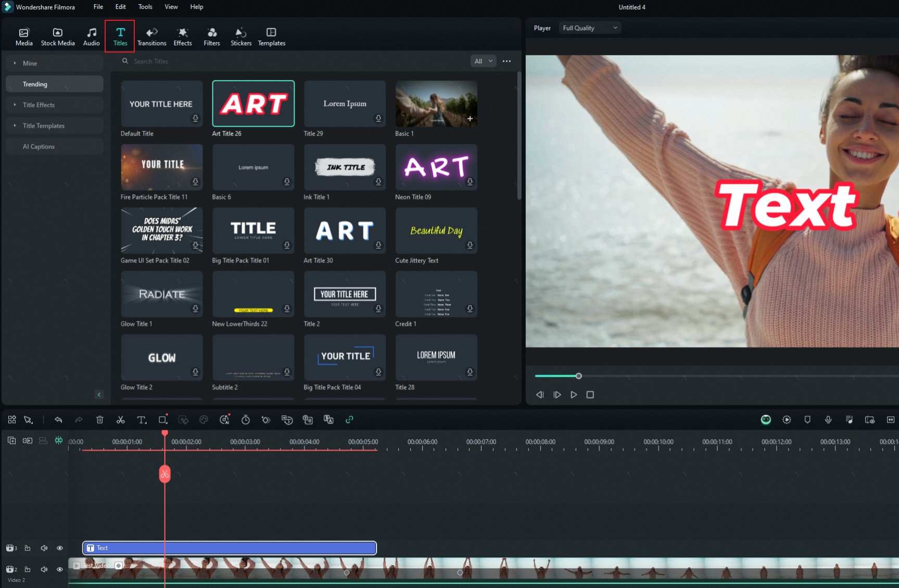899x588 pixels.
Task: Select the Default Title thumbnail
Action: (x=162, y=104)
